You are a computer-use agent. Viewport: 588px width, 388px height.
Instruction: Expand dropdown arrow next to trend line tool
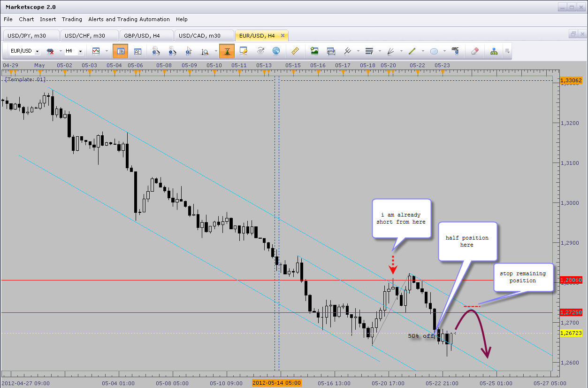click(x=422, y=51)
